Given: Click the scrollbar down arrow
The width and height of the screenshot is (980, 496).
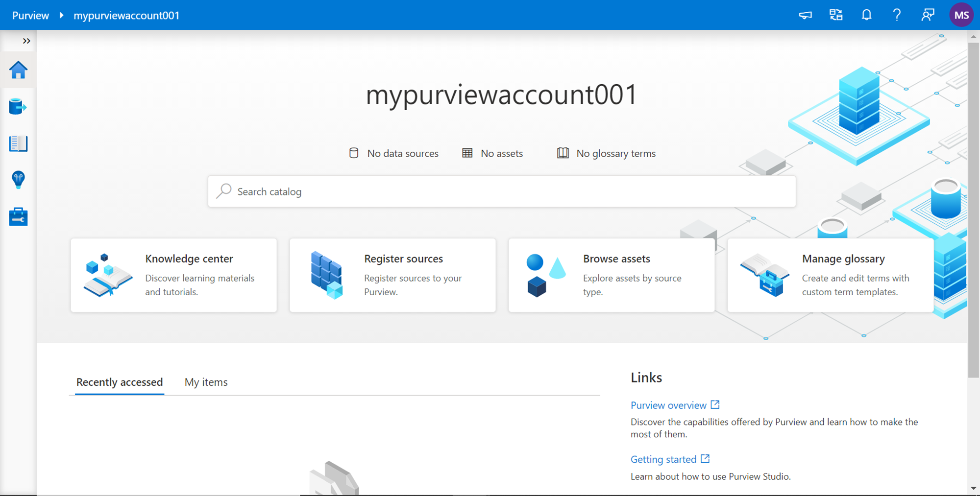Looking at the screenshot, I should pos(974,489).
